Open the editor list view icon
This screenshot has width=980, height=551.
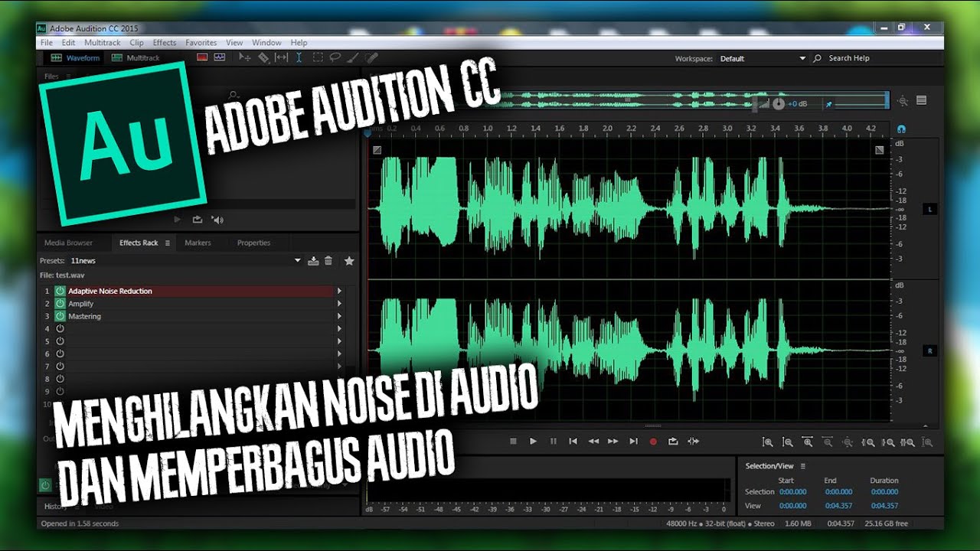922,100
